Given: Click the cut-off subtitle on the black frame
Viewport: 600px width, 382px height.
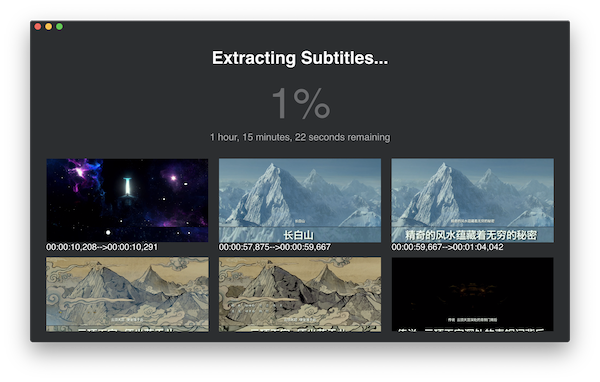Looking at the screenshot, I should point(471,329).
